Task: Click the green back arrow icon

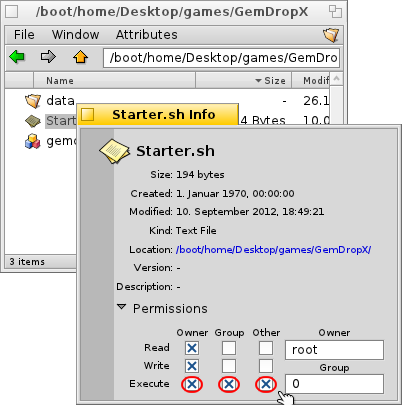Action: coord(17,57)
